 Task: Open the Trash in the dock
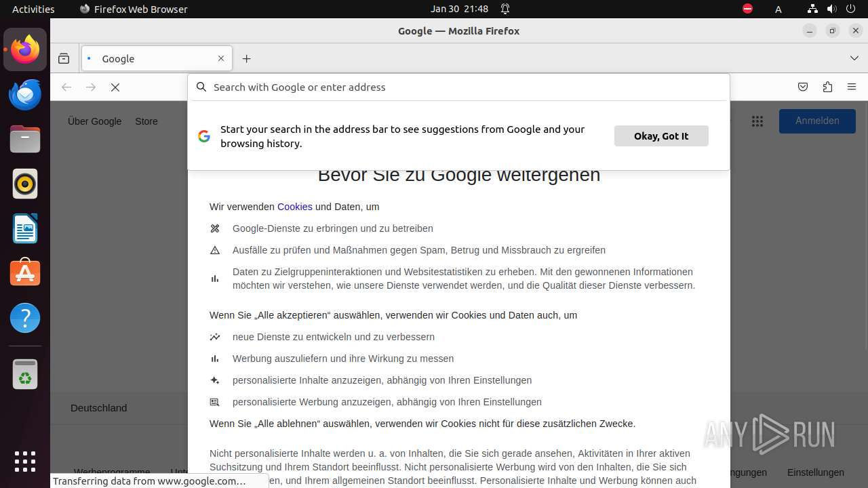pos(25,374)
